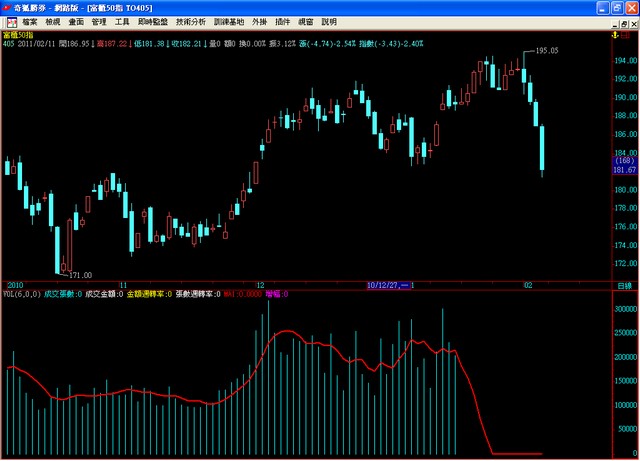Click the 富櫃50指 stock name label
Viewport: 640px width, 461px height.
coord(17,33)
